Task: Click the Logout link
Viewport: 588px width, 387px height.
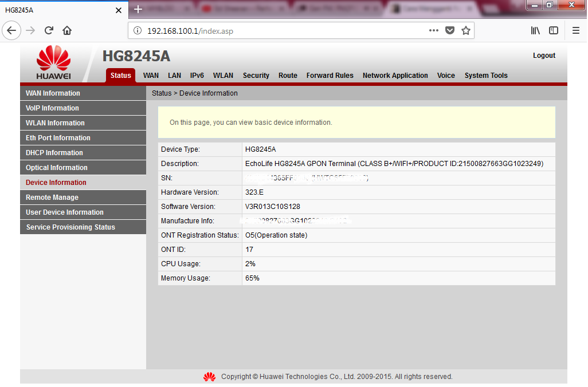Action: coord(543,56)
